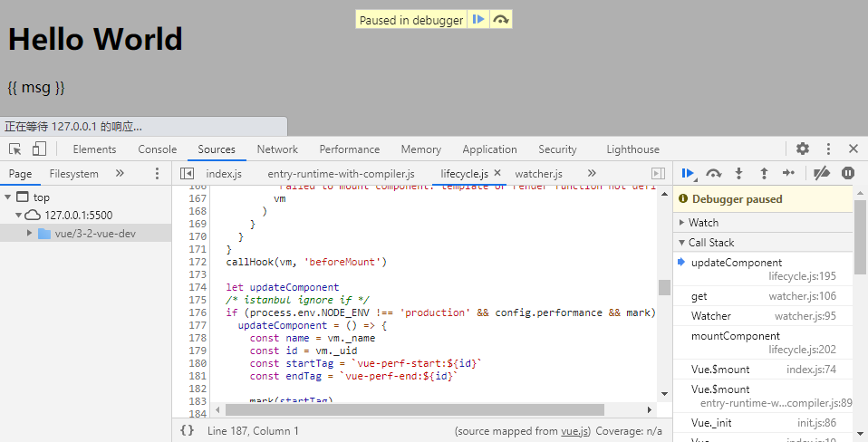Hide the debugger sidebar pane
This screenshot has width=868, height=442.
tap(658, 174)
